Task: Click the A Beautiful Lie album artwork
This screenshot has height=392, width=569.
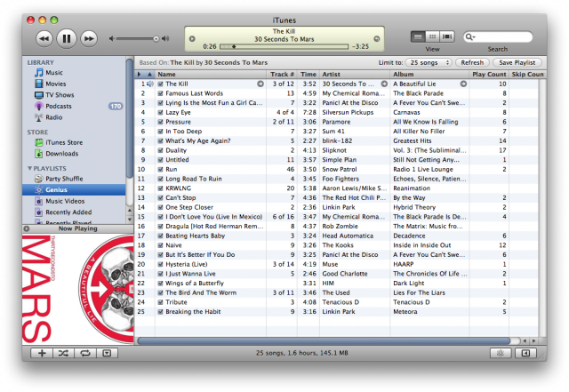Action: pos(77,289)
